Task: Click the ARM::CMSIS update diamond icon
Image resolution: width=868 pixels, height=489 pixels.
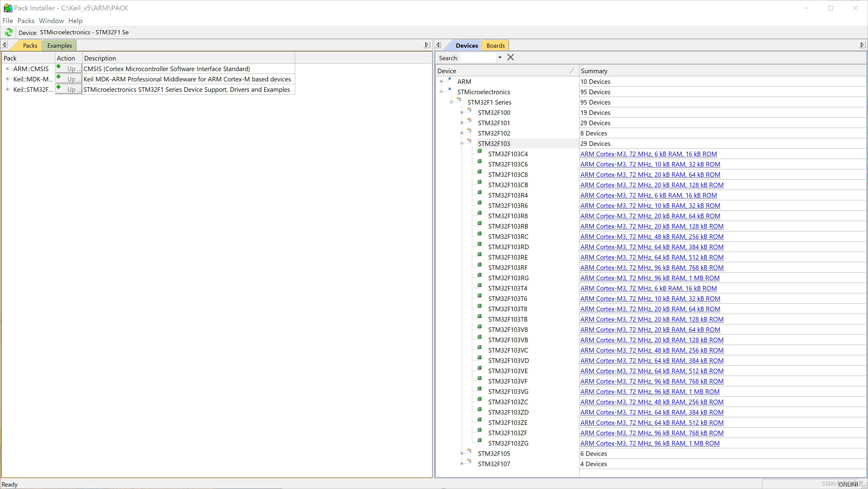Action: (x=59, y=67)
